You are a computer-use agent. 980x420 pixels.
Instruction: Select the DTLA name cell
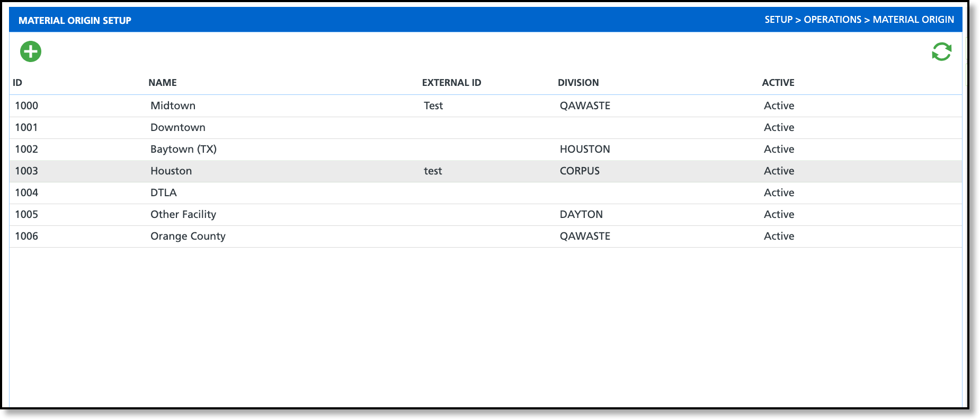[164, 192]
